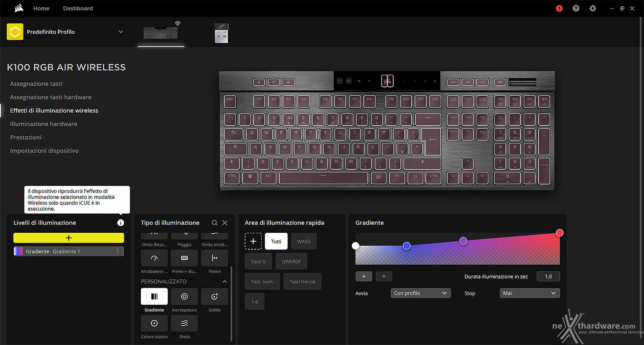Select the Tast. num. lighting zone

click(x=262, y=281)
